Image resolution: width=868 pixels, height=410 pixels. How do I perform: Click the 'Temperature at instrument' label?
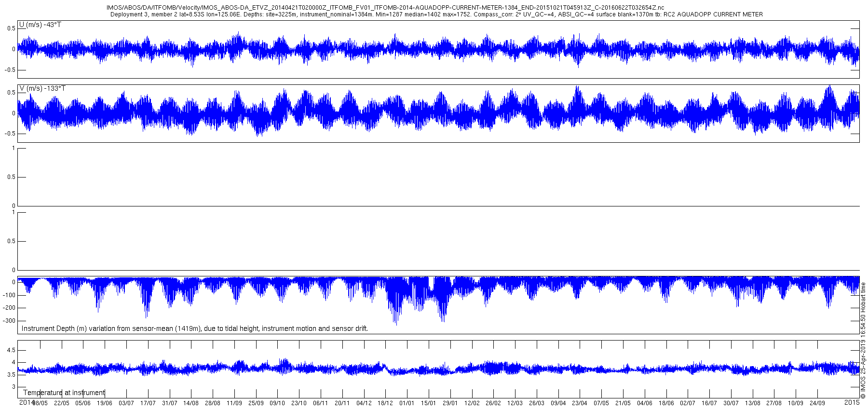pos(64,393)
